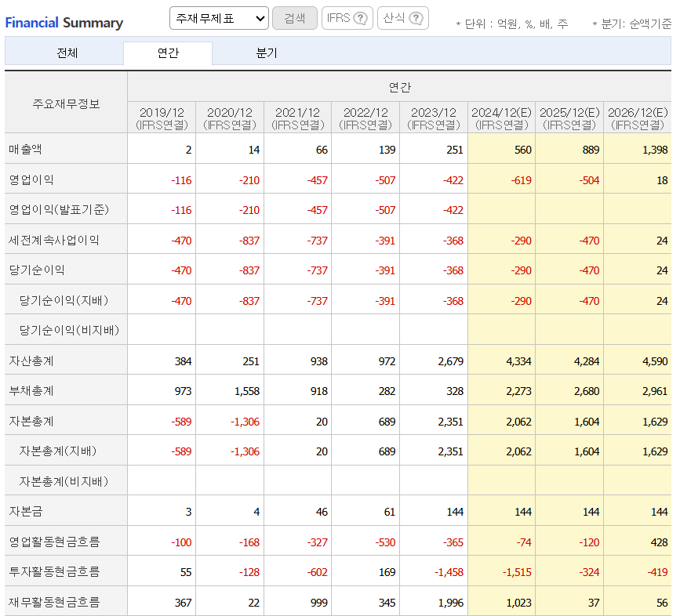The width and height of the screenshot is (680, 616).
Task: Click the question mark icon beside IFRS
Action: [x=360, y=18]
